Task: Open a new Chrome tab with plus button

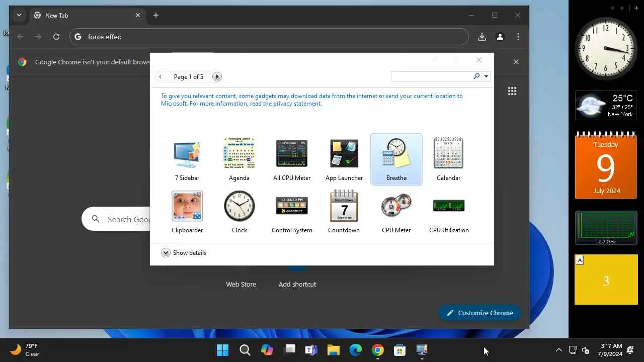Action: (156, 15)
